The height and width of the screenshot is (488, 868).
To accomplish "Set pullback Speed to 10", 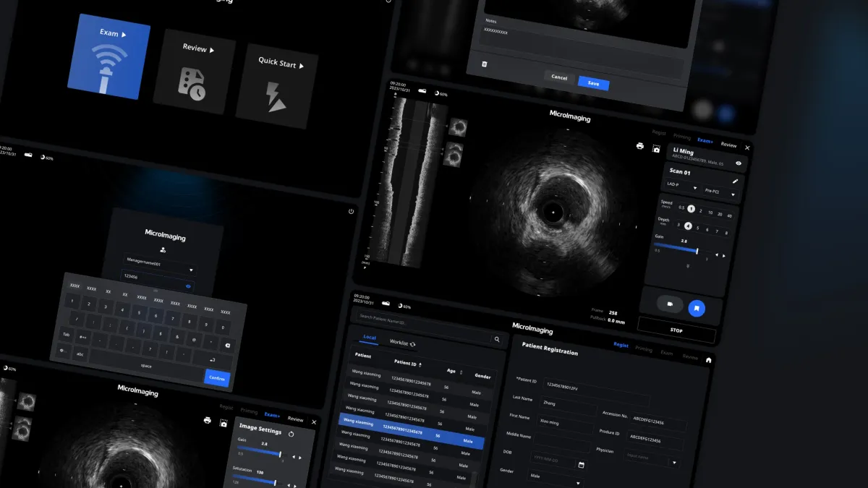I will point(710,213).
